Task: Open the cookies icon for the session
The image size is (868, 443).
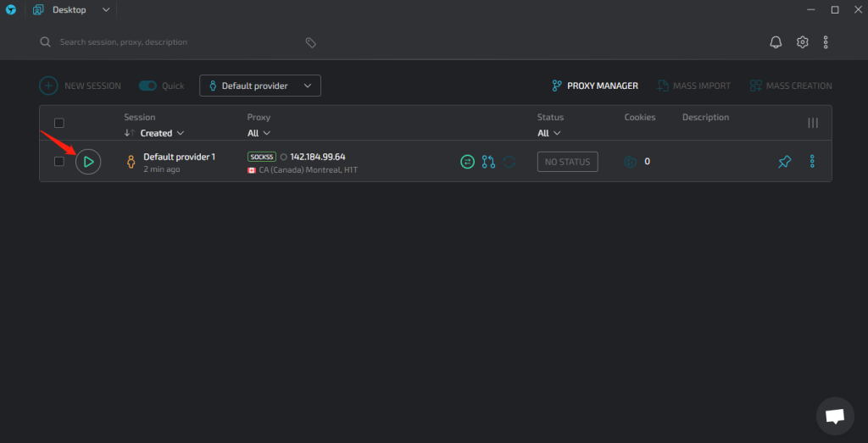Action: click(630, 161)
